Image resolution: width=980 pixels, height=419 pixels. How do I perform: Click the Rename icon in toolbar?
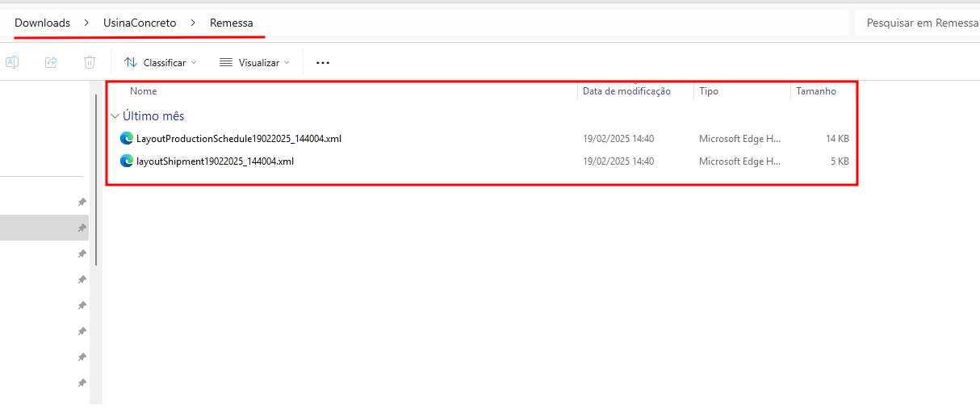12,62
